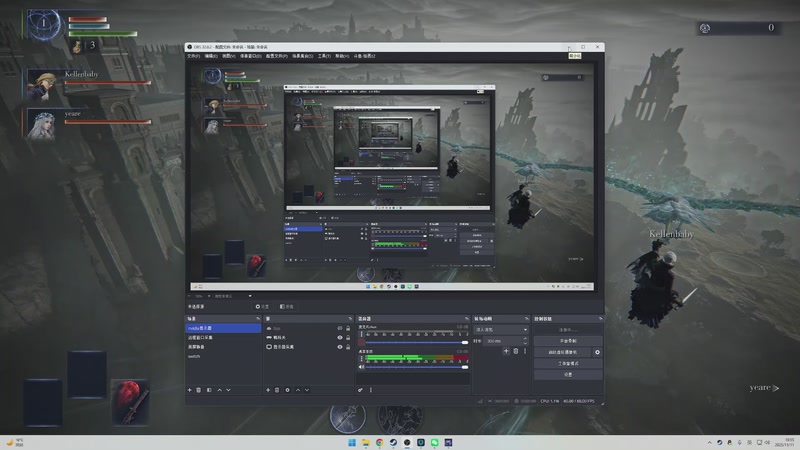800x450 pixels.
Task: Open Mic/Aux channel options three-dot icon
Action: [362, 334]
